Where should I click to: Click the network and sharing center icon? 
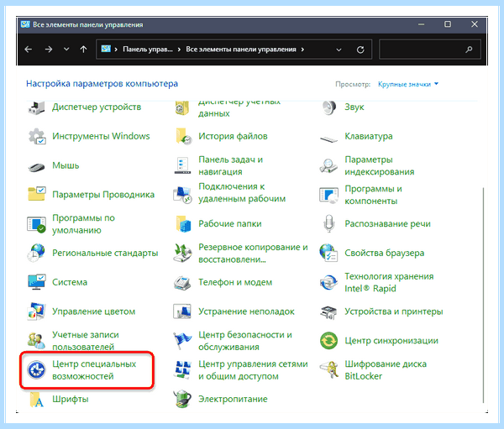(x=182, y=370)
